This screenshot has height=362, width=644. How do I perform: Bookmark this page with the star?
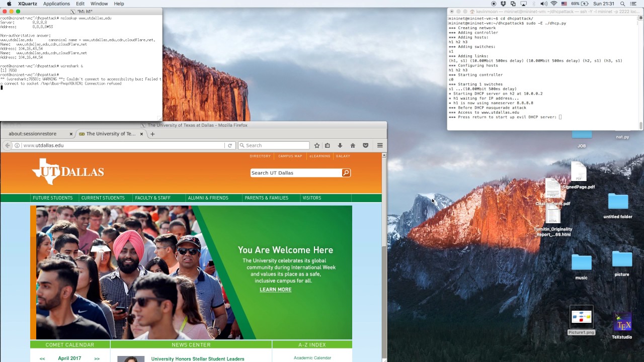click(x=316, y=145)
